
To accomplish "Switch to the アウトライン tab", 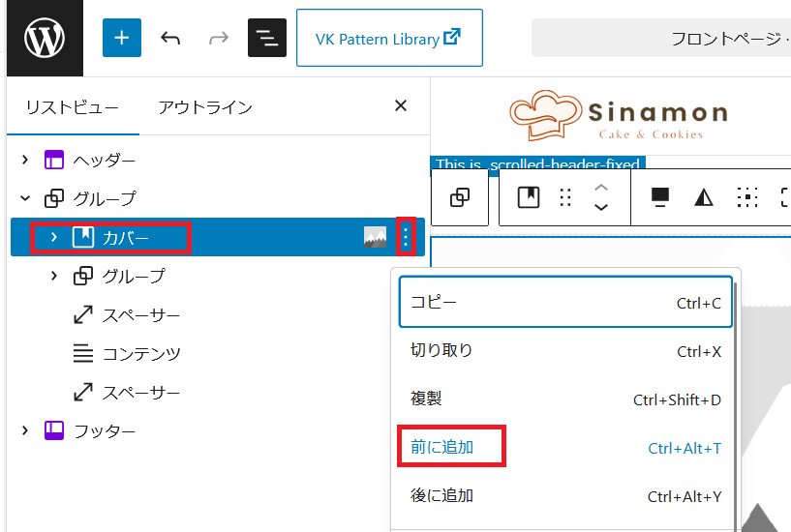I will click(205, 107).
